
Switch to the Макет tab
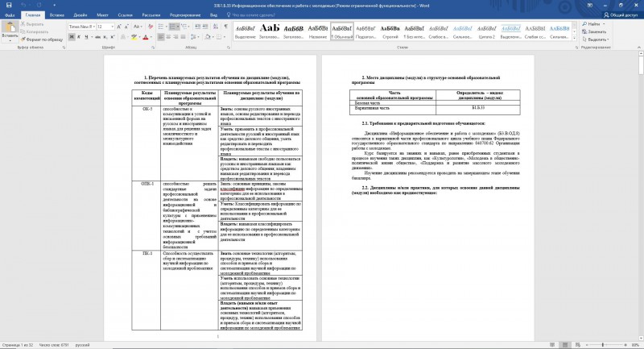click(103, 15)
